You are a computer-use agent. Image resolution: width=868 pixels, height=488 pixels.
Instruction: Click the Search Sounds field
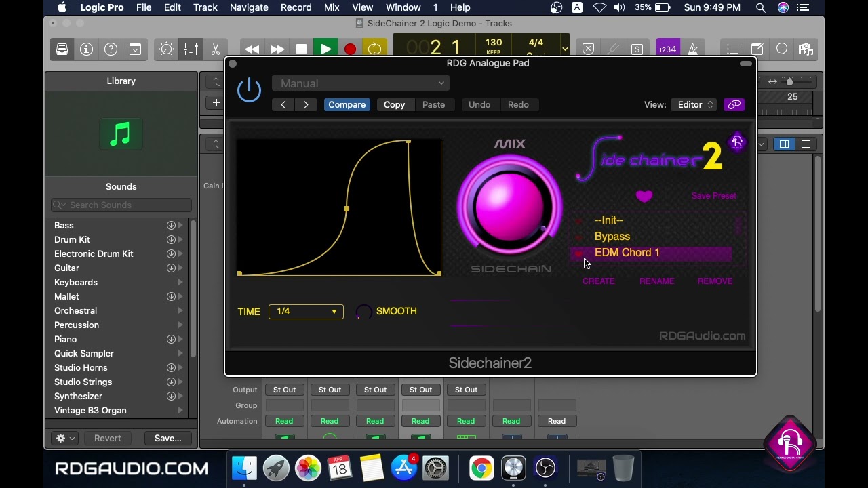[121, 205]
